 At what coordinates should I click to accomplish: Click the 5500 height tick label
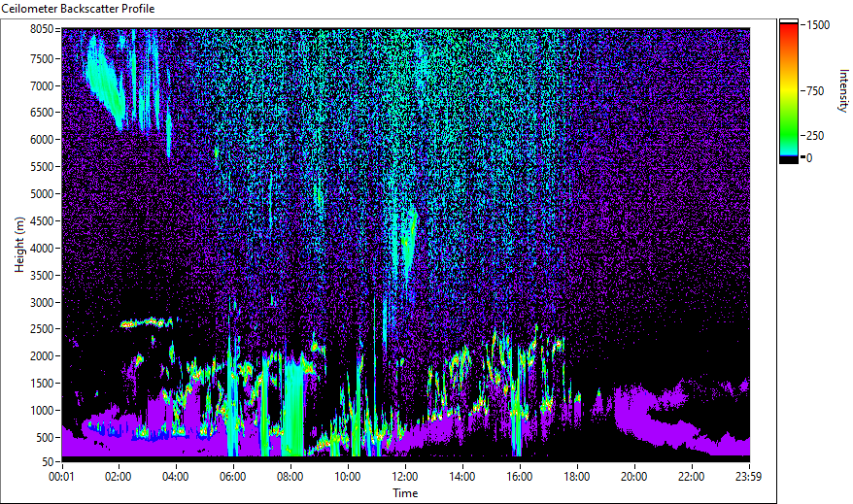[x=42, y=167]
